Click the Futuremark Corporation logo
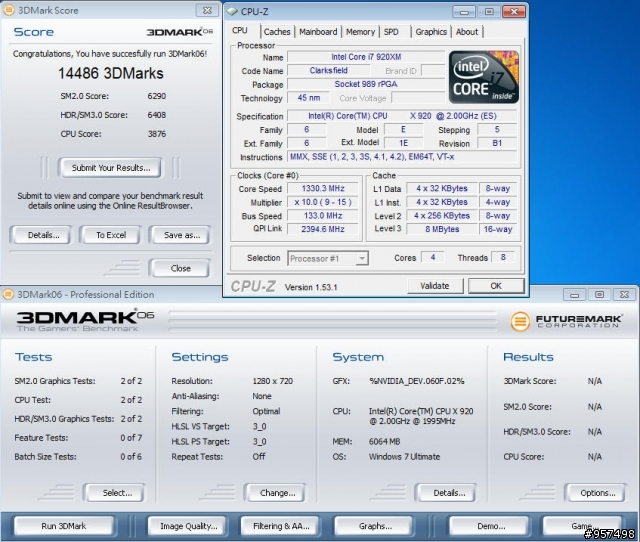The width and height of the screenshot is (640, 542). tap(566, 322)
